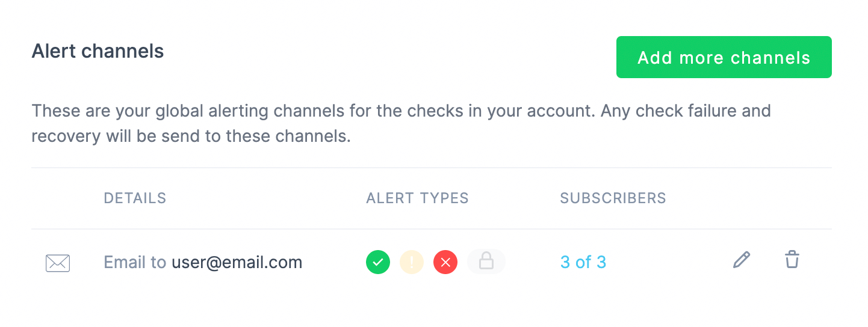Screen dimensions: 868x327
Task: Toggle the yellow exclamation degraded alert
Action: tap(412, 262)
